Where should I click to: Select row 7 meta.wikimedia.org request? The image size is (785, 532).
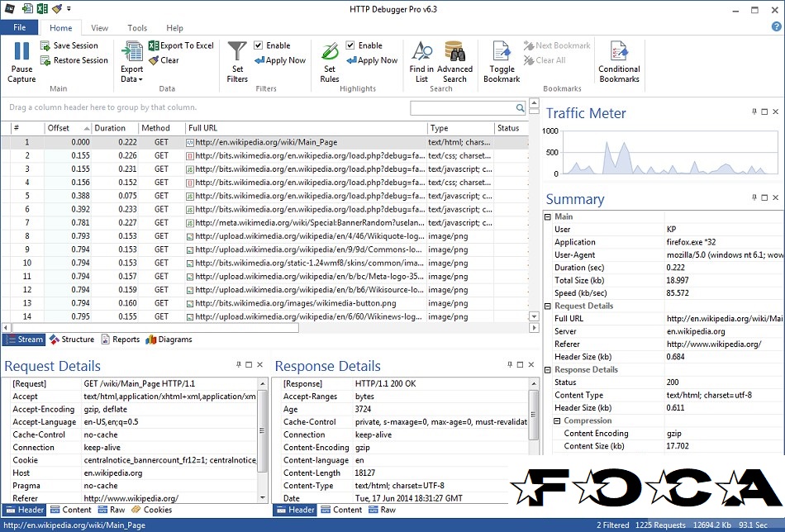(x=264, y=223)
